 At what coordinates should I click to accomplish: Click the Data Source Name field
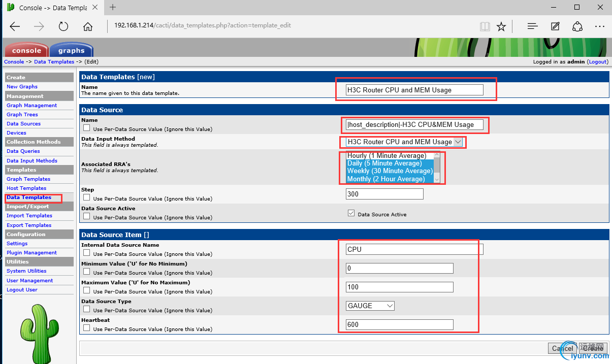(414, 124)
